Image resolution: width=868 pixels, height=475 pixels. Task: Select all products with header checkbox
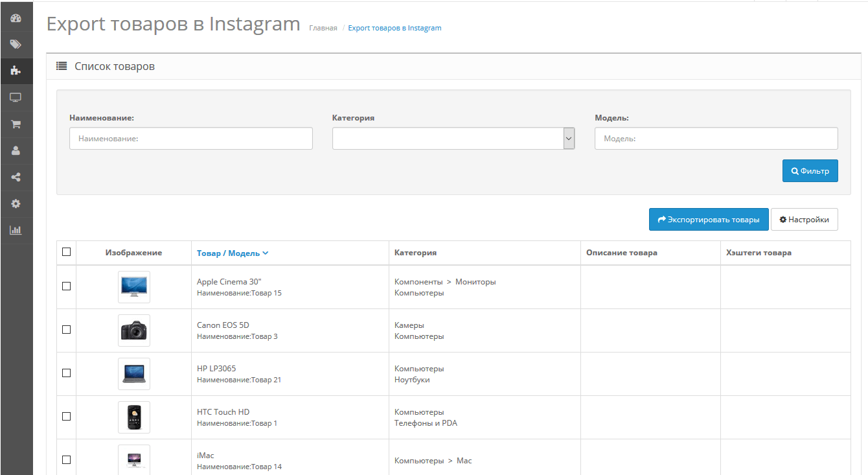tap(66, 252)
